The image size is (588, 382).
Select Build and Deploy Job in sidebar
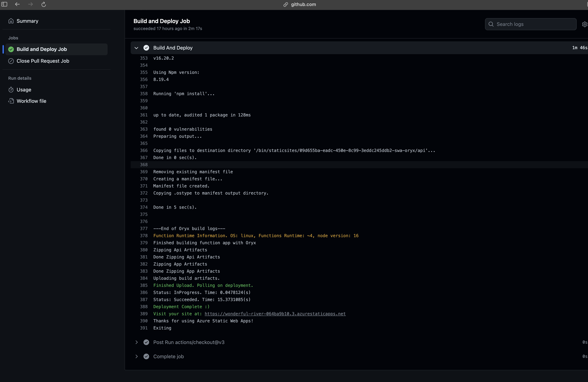click(42, 49)
